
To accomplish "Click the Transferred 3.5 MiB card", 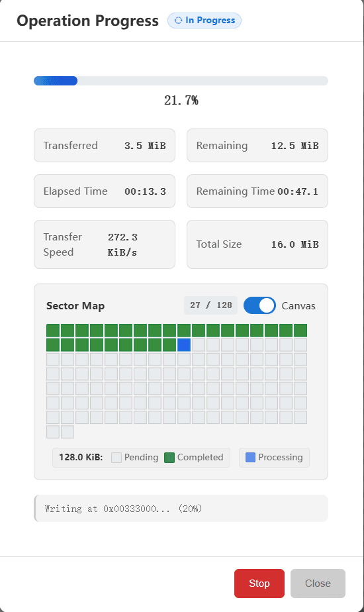I will [105, 146].
